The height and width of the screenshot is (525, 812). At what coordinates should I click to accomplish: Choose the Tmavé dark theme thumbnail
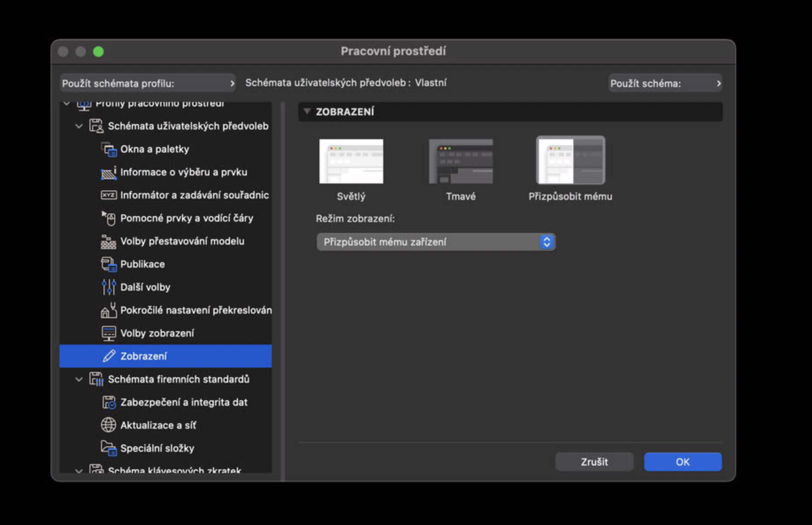click(461, 161)
